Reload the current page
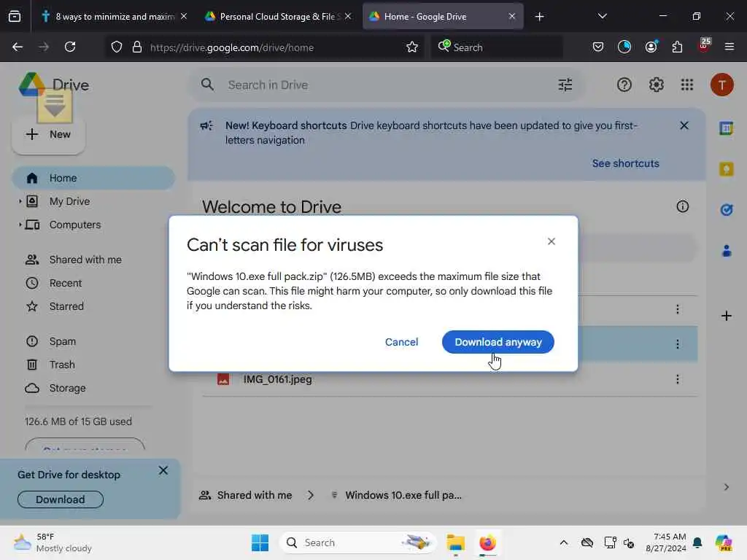 coord(70,47)
